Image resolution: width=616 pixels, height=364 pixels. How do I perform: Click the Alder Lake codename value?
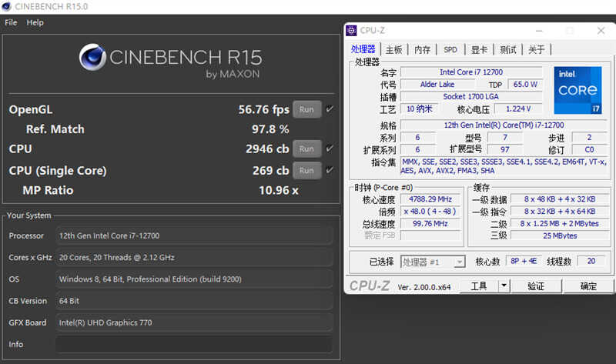[x=437, y=84]
